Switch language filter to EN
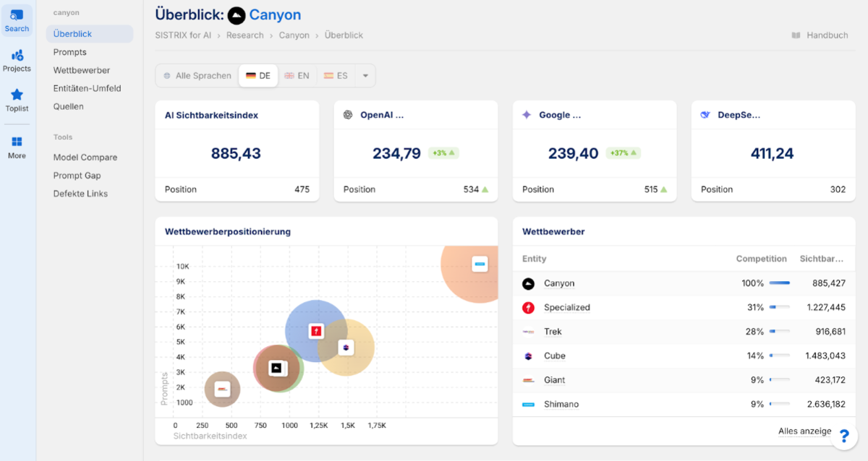The height and width of the screenshot is (461, 868). [x=297, y=76]
